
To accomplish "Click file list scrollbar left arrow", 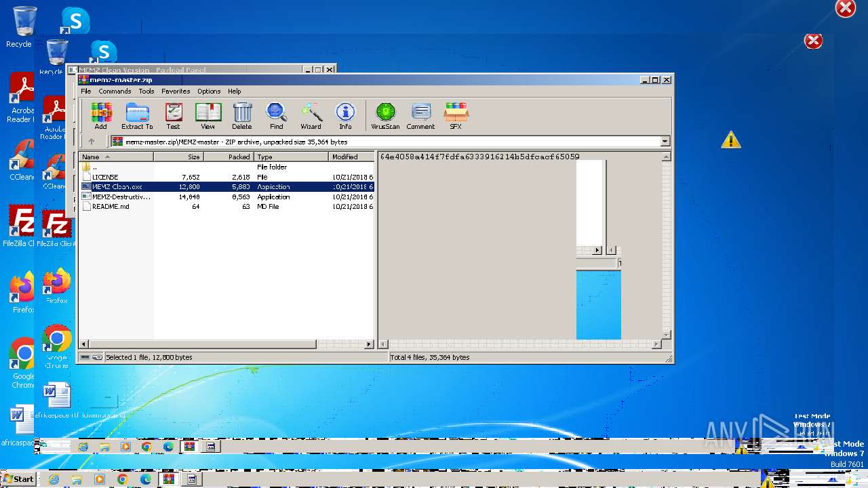I will pyautogui.click(x=84, y=344).
